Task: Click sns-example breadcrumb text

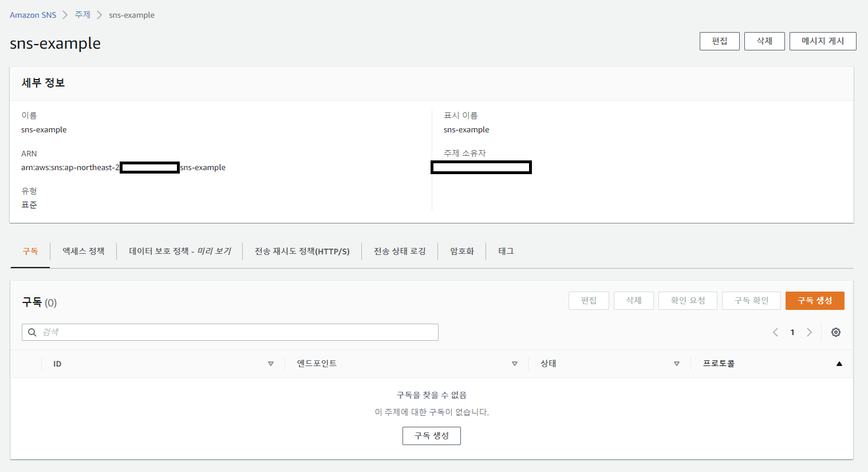Action: pyautogui.click(x=132, y=15)
